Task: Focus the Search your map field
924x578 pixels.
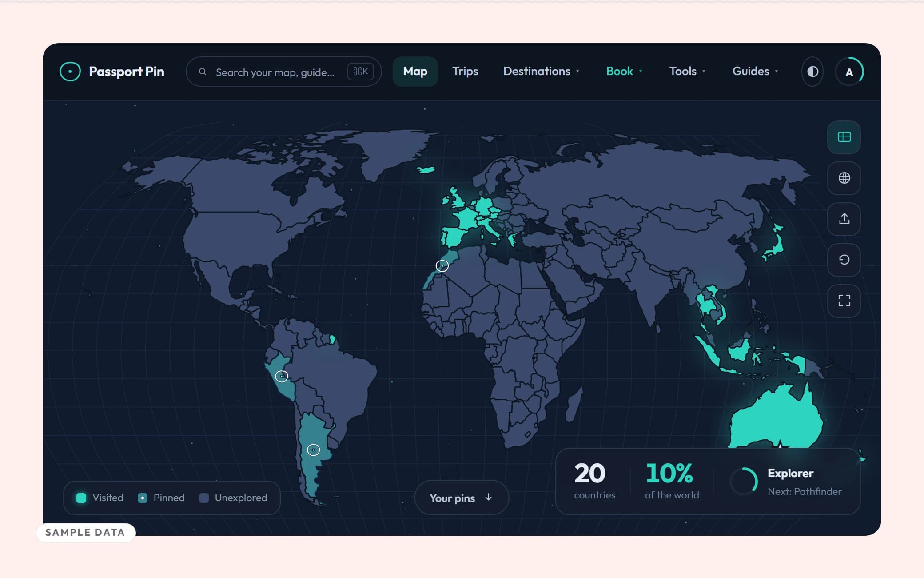Action: [283, 72]
